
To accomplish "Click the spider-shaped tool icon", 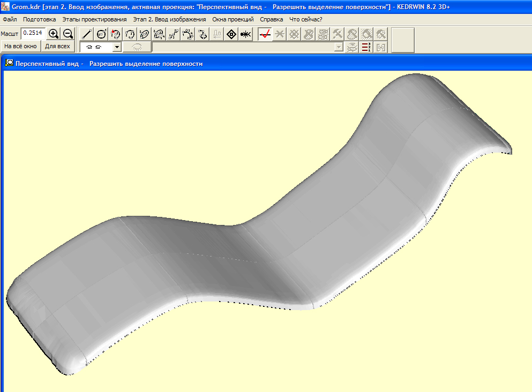I will [x=245, y=34].
